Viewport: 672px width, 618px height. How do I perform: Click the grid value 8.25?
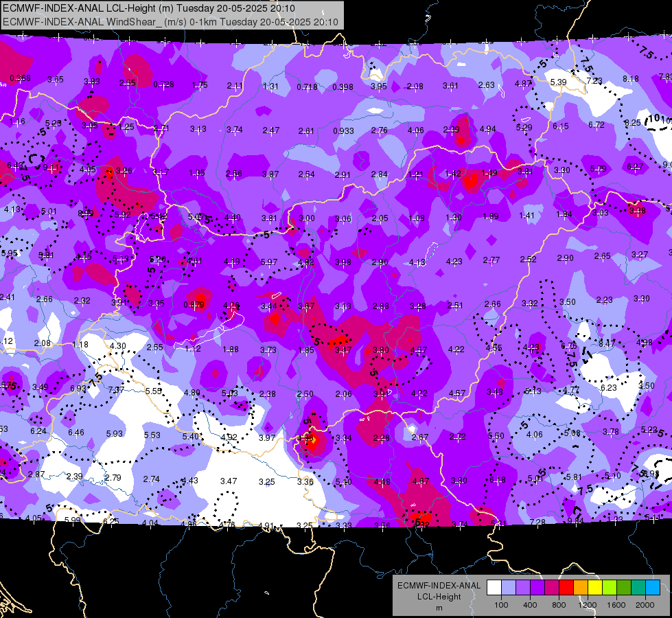(632, 123)
